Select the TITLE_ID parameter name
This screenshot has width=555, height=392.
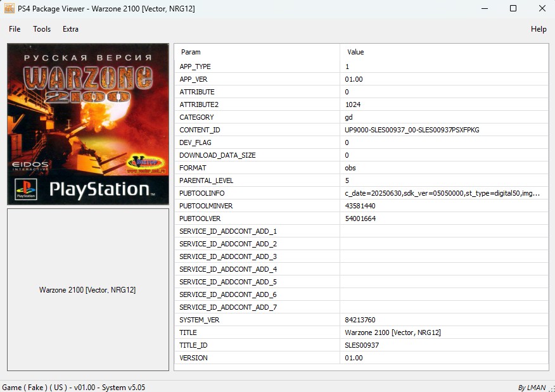coord(193,345)
